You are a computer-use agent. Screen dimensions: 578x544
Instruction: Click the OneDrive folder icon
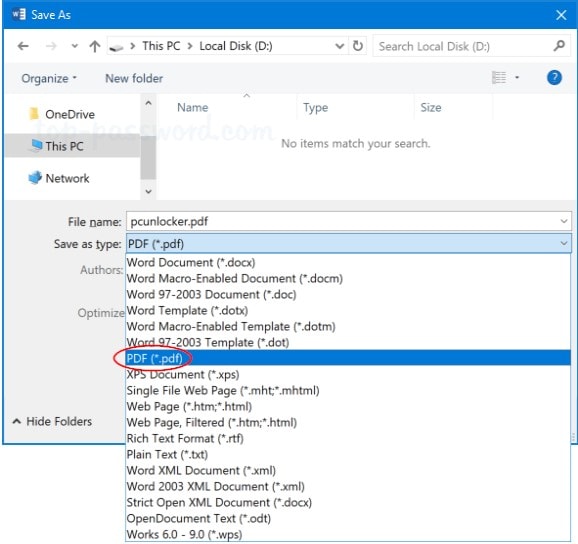pyautogui.click(x=34, y=114)
